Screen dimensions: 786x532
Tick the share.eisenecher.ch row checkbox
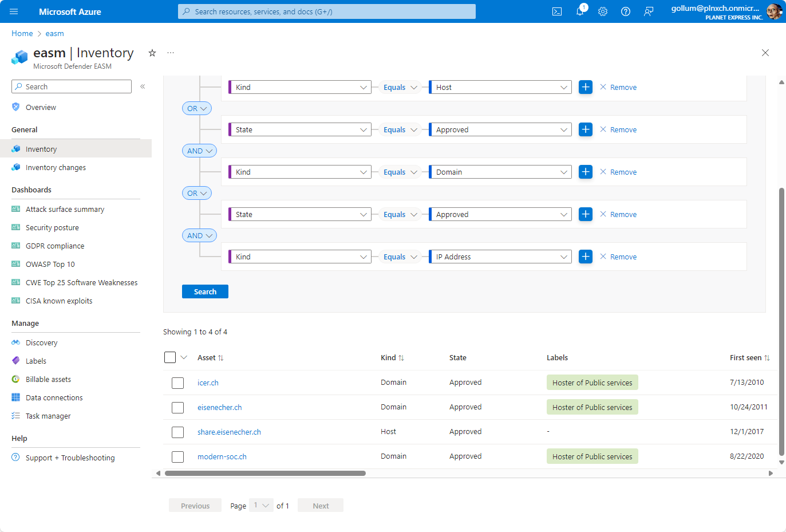coord(177,432)
